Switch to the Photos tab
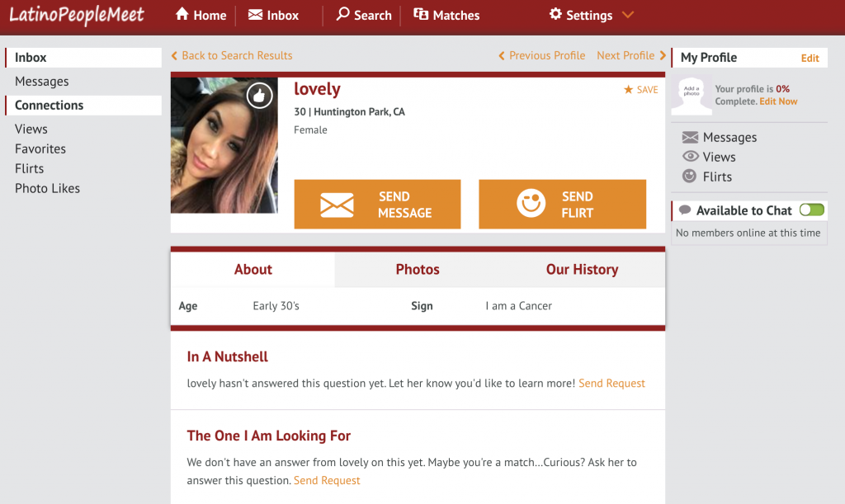The height and width of the screenshot is (504, 845). [418, 270]
